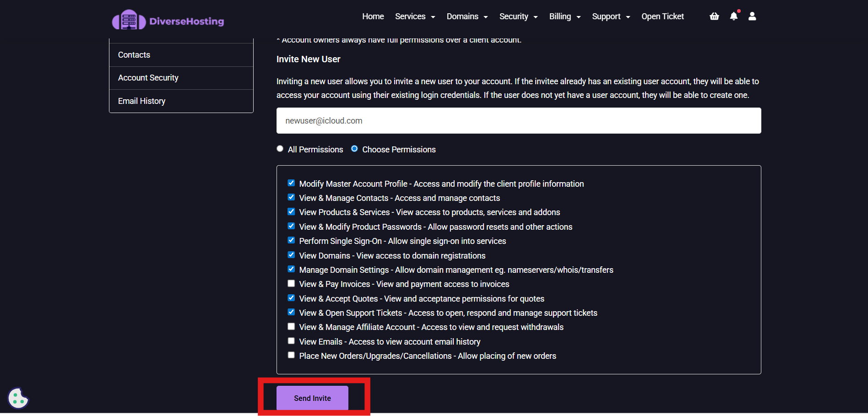Go to the Home nav item
868x416 pixels.
coord(373,16)
